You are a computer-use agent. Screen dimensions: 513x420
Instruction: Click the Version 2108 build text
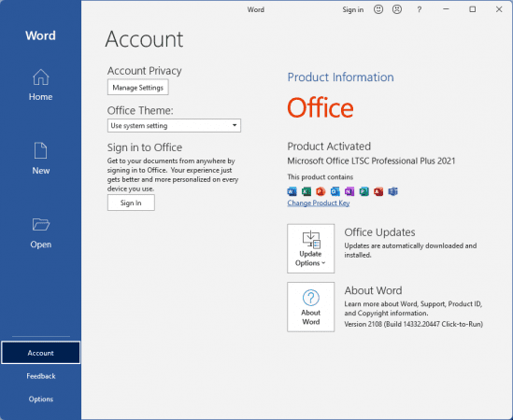click(413, 324)
